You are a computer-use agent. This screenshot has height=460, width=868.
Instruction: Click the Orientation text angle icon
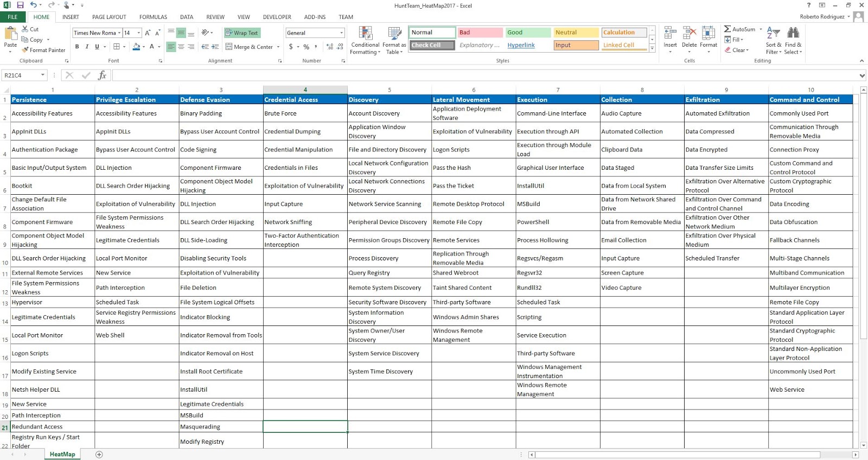point(205,33)
